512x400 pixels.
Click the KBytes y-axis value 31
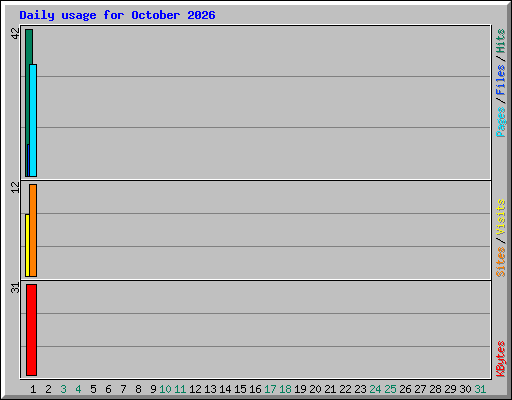coord(15,288)
